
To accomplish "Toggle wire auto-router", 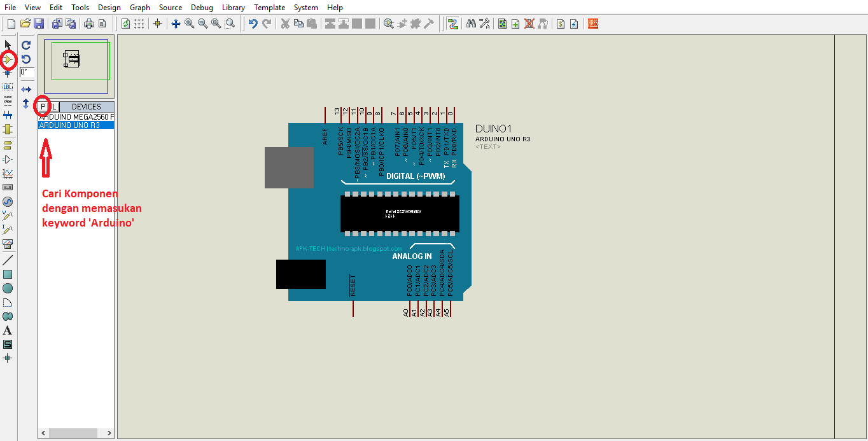I will (x=452, y=24).
